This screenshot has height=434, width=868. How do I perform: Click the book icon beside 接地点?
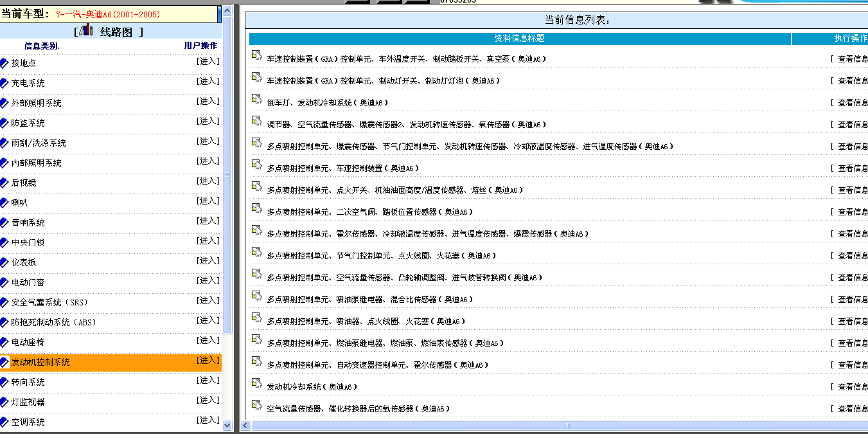(x=4, y=63)
